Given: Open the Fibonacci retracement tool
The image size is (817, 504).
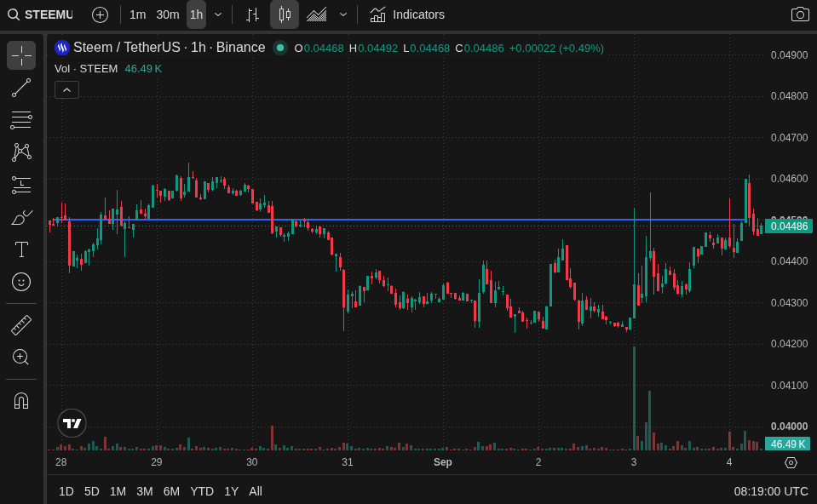Looking at the screenshot, I should (21, 120).
